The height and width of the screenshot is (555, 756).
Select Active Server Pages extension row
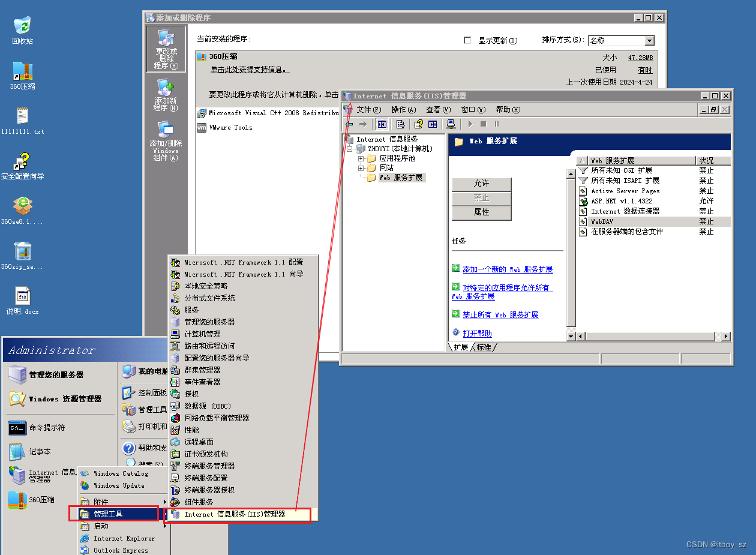click(x=653, y=191)
